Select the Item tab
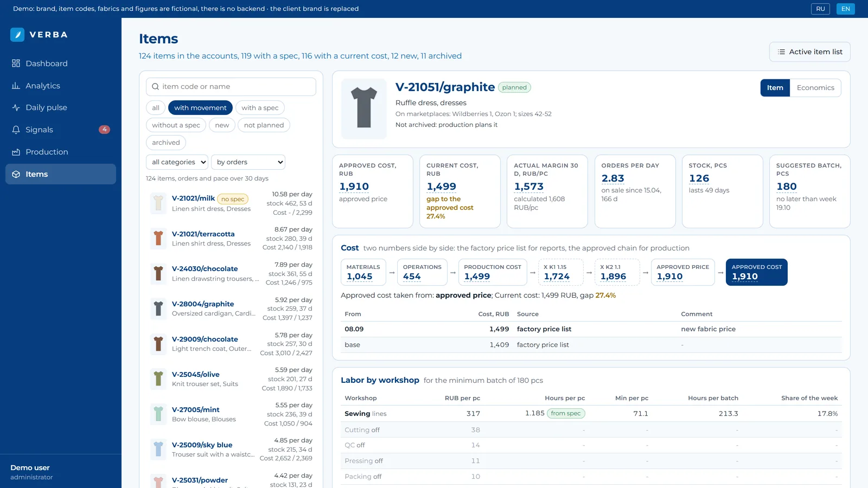This screenshot has height=488, width=868. point(775,88)
